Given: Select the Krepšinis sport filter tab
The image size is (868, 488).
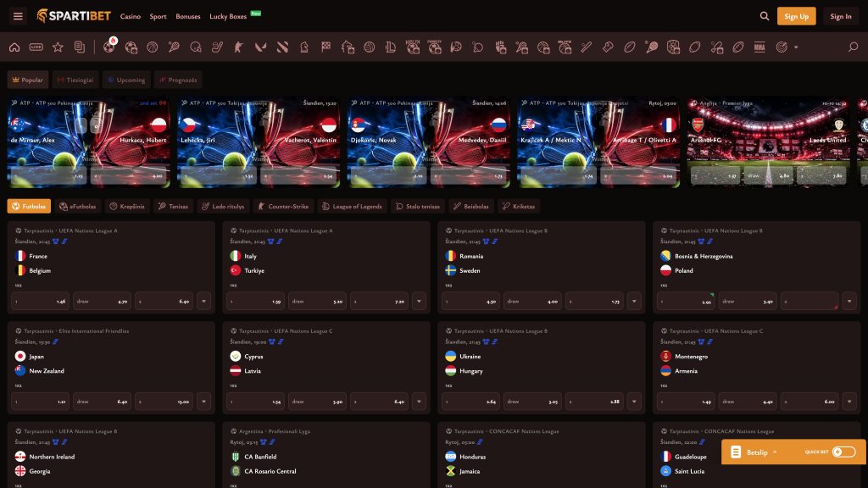Looking at the screenshot, I should tap(127, 207).
